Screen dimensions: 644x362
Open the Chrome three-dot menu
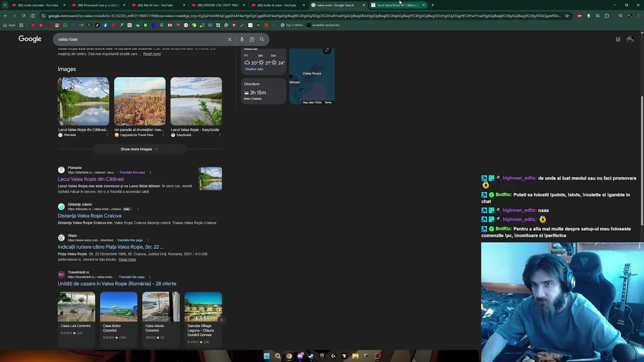(638, 16)
